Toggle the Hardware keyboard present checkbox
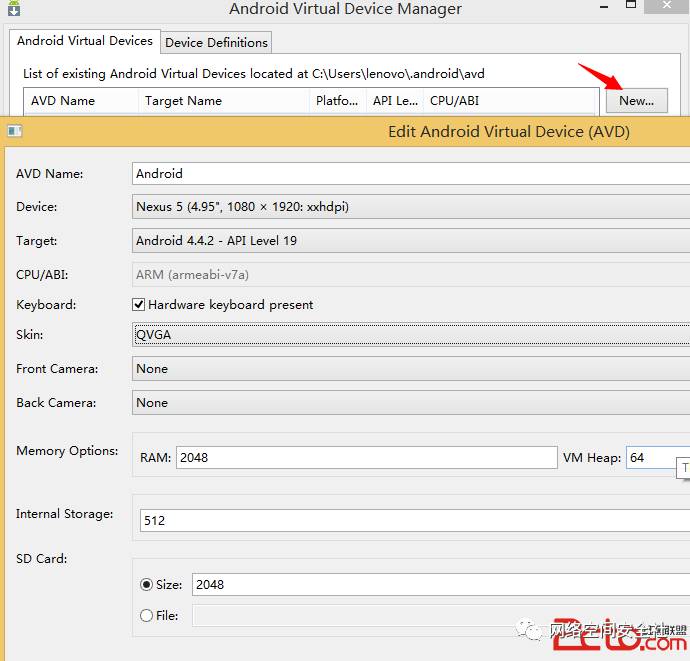This screenshot has width=690, height=661. [x=139, y=305]
